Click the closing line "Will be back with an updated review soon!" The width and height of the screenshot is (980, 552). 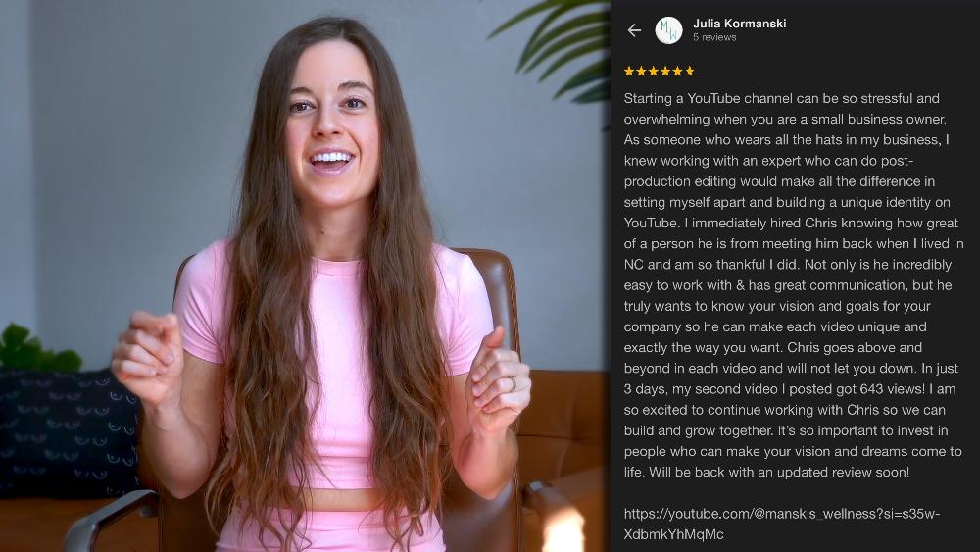pos(779,472)
